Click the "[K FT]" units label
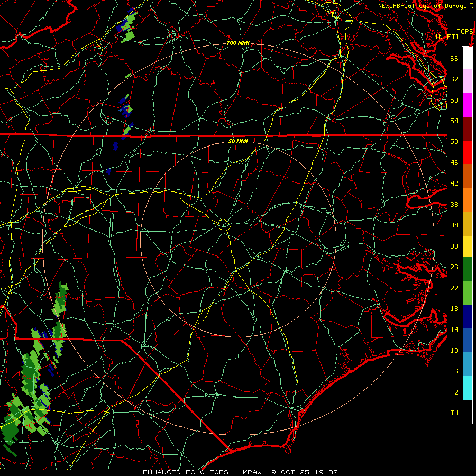 (x=447, y=36)
